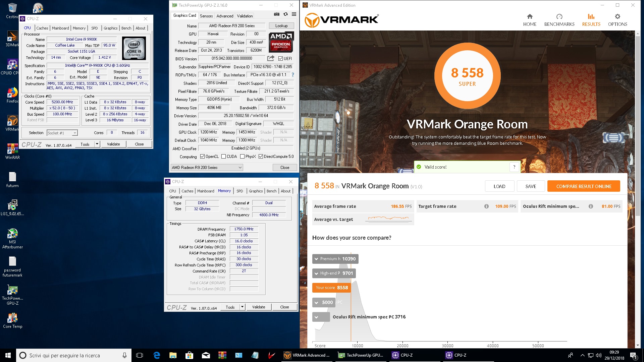The width and height of the screenshot is (644, 362).
Task: Switch to the Mainboard tab in the CPU window
Action: [x=60, y=28]
